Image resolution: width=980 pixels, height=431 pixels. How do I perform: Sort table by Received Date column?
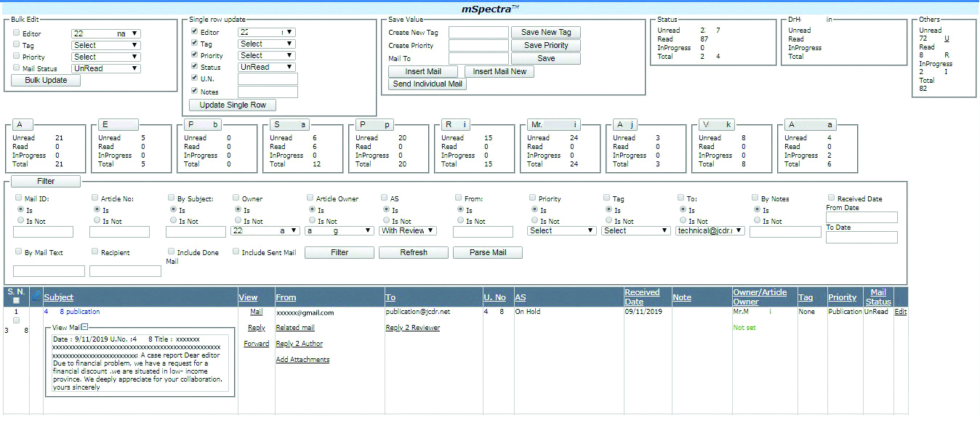[641, 297]
